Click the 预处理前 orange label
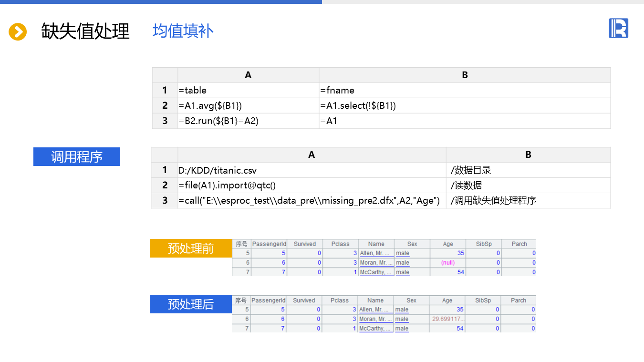The width and height of the screenshot is (644, 362). [191, 248]
